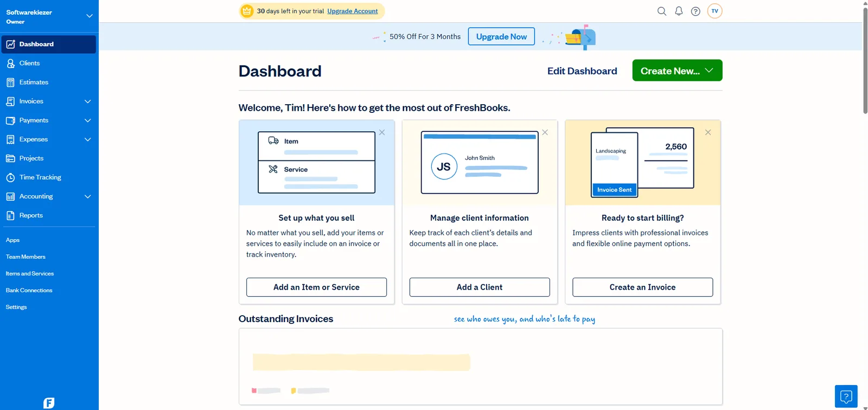Open the Apps link
Image resolution: width=868 pixels, height=410 pixels.
12,240
